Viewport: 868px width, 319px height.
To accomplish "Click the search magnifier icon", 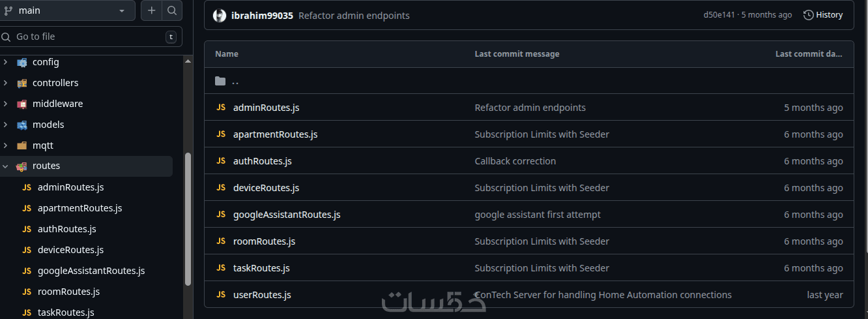I will tap(171, 10).
